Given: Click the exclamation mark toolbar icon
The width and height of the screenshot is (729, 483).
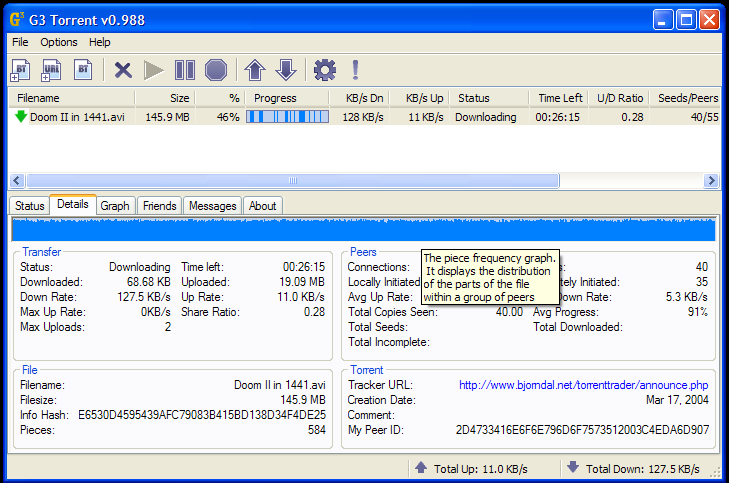Looking at the screenshot, I should point(354,70).
